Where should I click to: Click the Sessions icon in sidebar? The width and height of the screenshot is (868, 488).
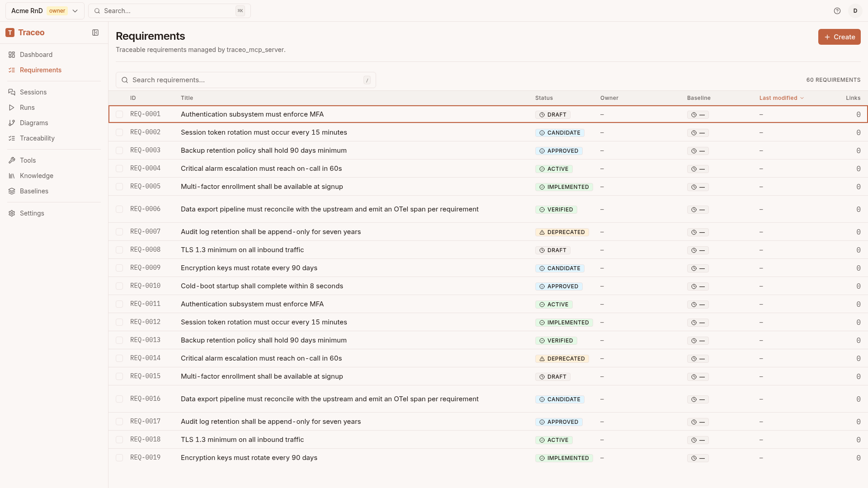click(12, 92)
